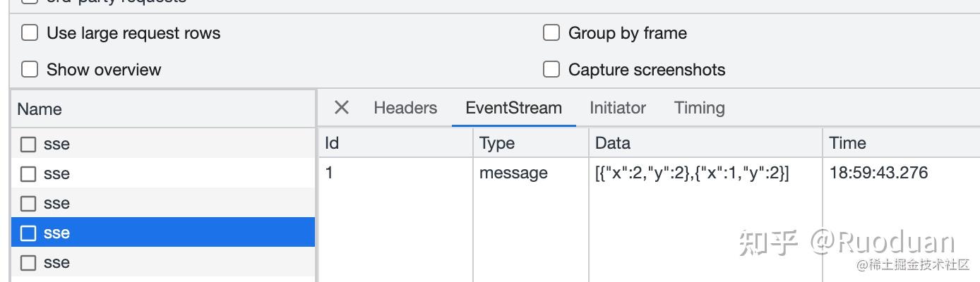Close the request details panel
Viewport: 980px width, 282px height.
click(342, 108)
